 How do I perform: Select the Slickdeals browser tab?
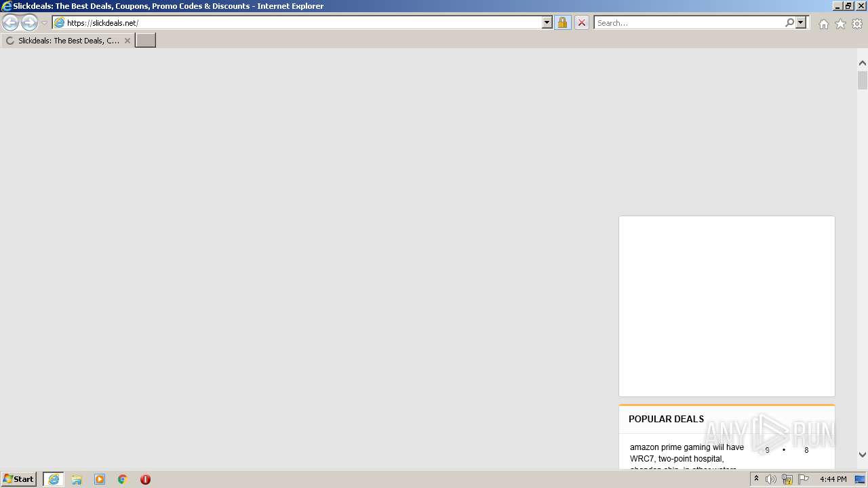point(67,41)
